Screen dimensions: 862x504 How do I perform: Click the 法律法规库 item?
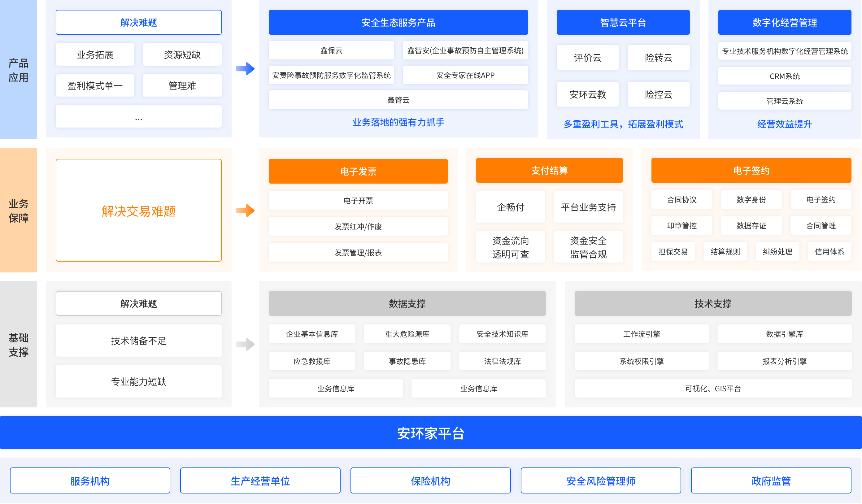(502, 361)
